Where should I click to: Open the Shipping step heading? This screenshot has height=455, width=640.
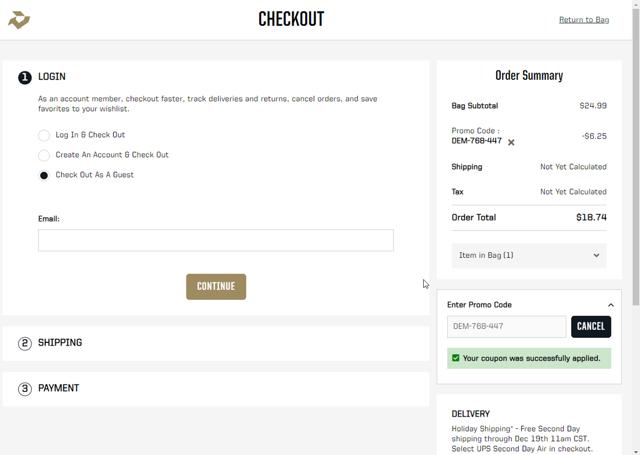point(60,343)
